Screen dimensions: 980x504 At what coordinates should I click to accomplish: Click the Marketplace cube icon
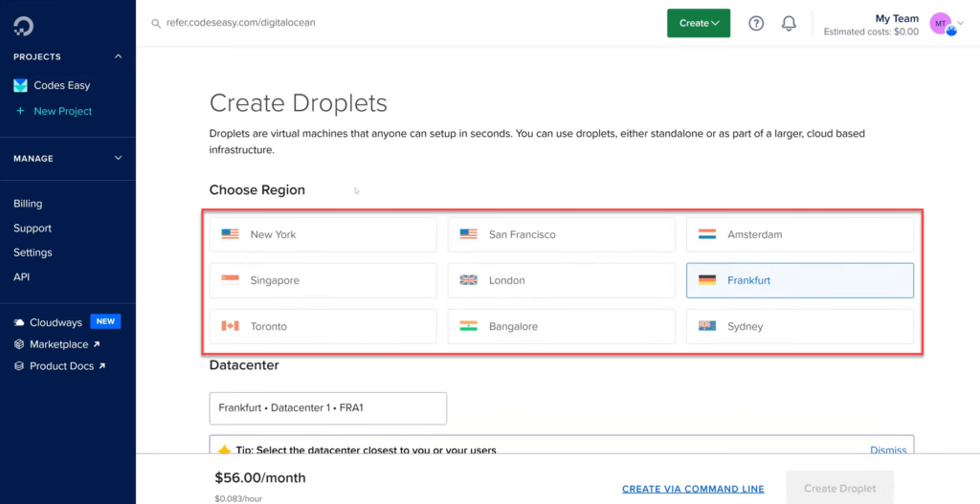(19, 344)
